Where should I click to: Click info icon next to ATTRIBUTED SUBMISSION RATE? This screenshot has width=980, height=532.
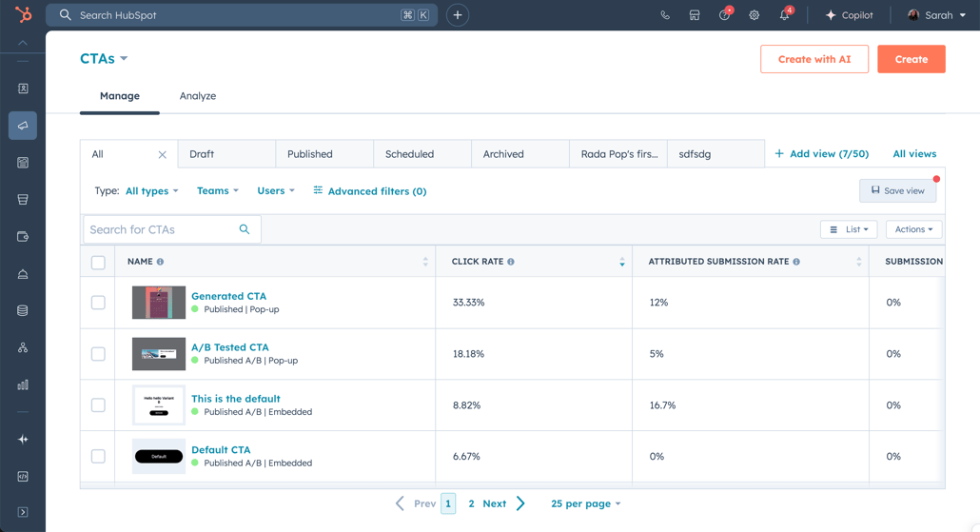[797, 262]
